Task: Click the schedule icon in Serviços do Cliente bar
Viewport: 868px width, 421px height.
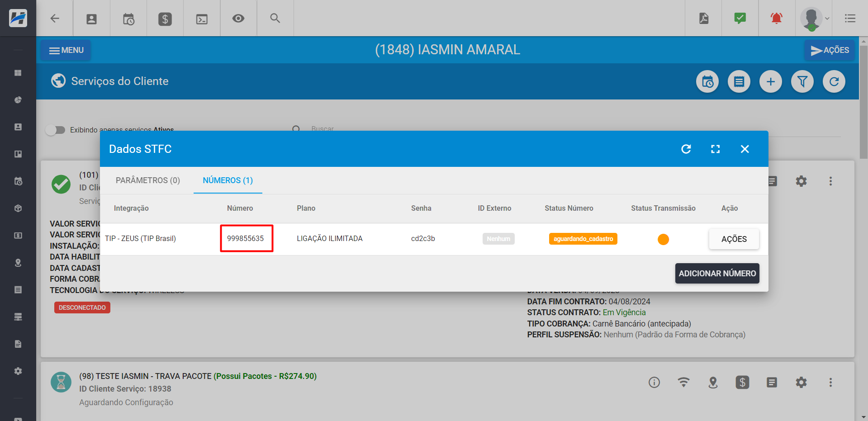Action: (707, 82)
